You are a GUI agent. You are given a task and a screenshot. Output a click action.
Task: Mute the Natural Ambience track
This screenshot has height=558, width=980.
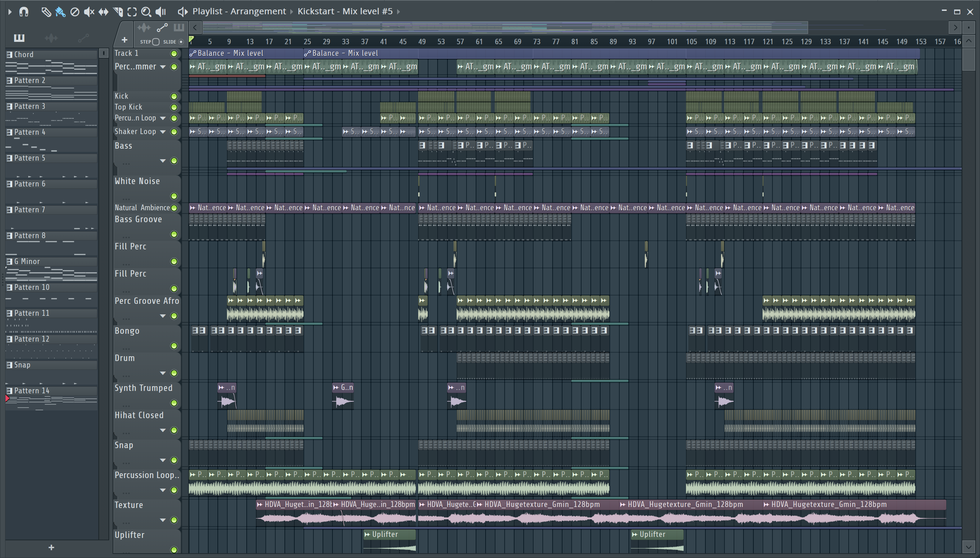[174, 208]
